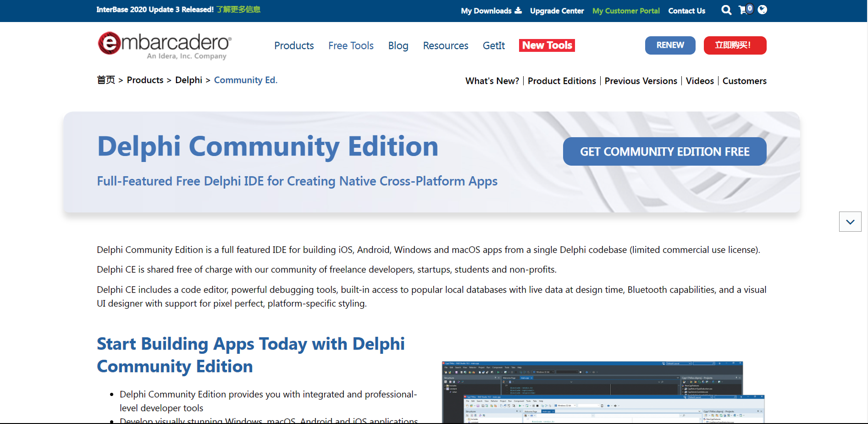
Task: Open the Videos tab
Action: (x=700, y=81)
